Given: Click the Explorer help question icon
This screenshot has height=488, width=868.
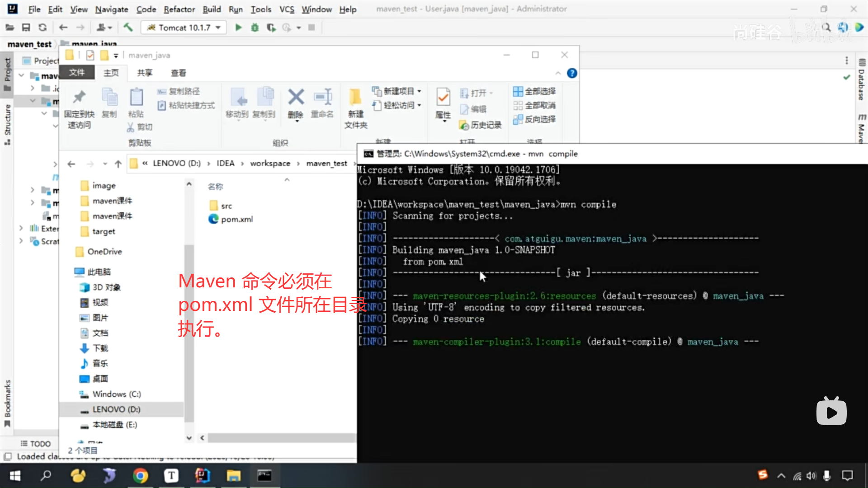Looking at the screenshot, I should tap(572, 73).
